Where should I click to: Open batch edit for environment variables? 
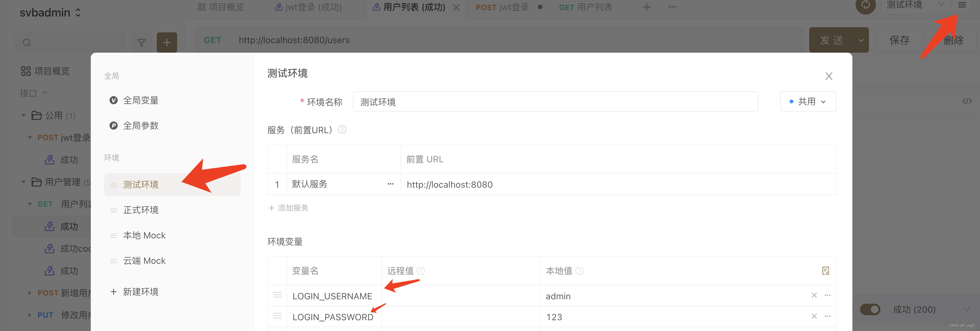tap(825, 270)
